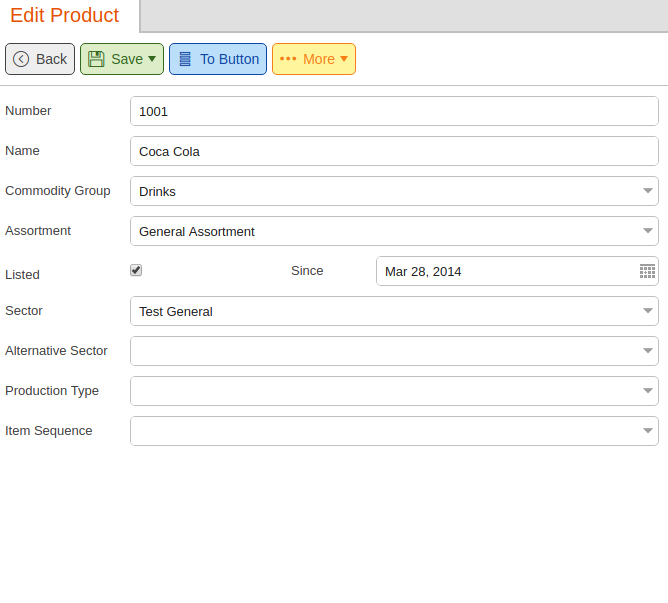Click the Production Type label

(52, 391)
